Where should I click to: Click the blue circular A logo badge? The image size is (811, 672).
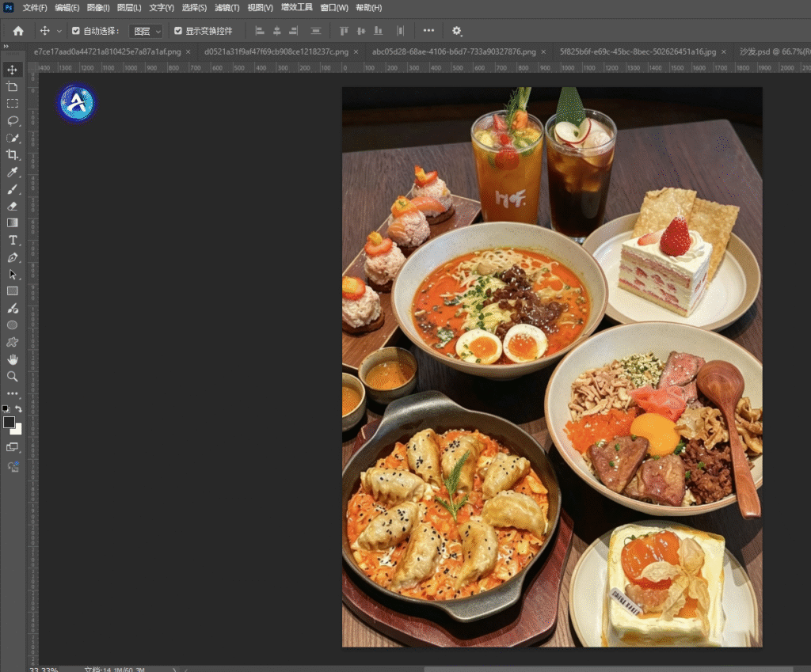tap(77, 103)
